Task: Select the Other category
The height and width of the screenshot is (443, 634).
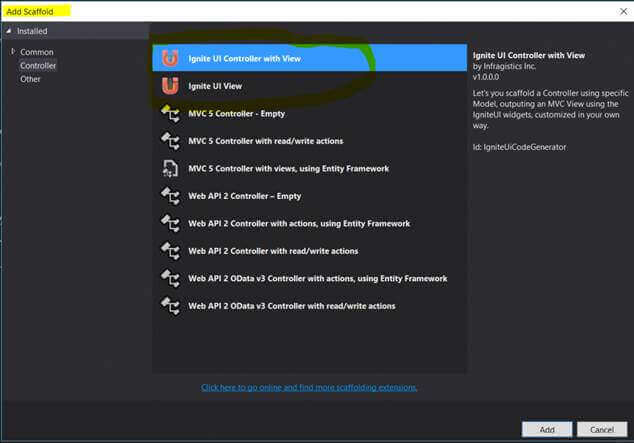Action: pos(30,79)
